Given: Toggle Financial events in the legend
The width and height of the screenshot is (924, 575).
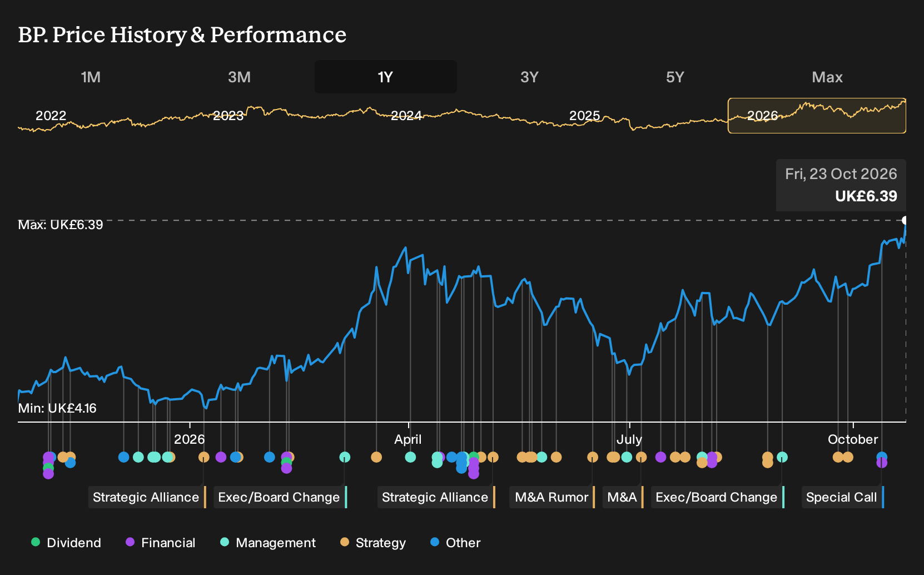Looking at the screenshot, I should pos(161,543).
